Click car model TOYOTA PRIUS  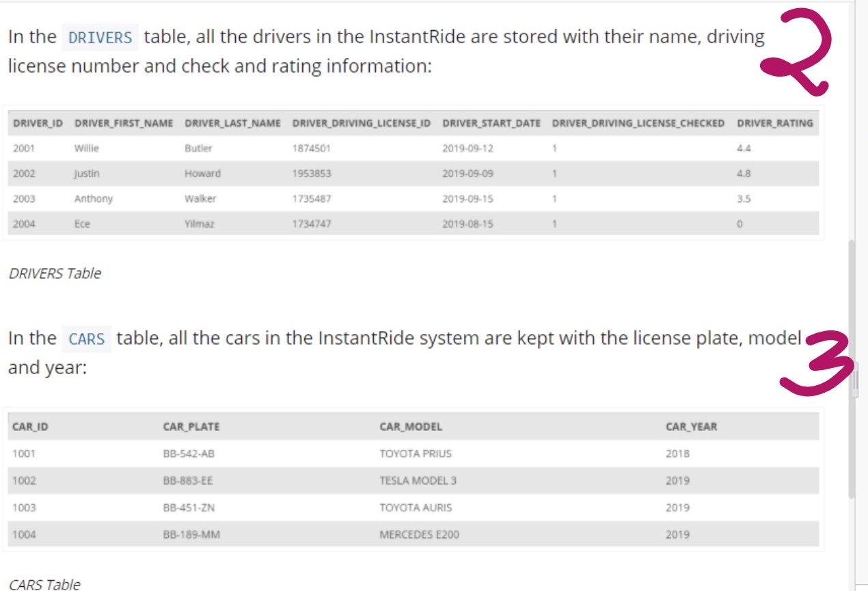[x=416, y=454]
